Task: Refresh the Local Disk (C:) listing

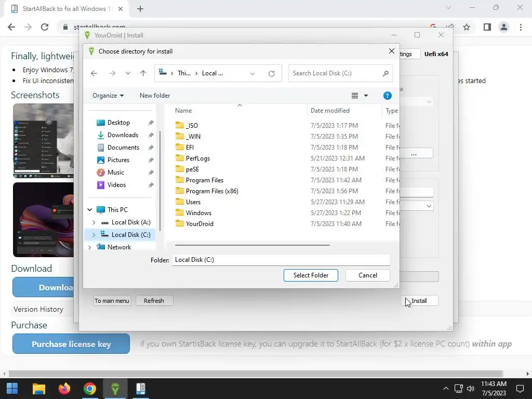Action: (271, 74)
